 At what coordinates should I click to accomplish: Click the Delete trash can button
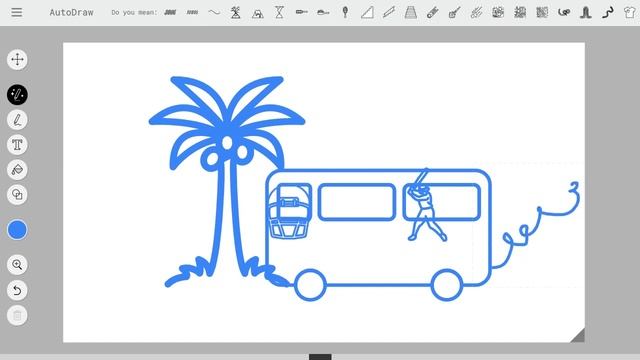click(17, 316)
